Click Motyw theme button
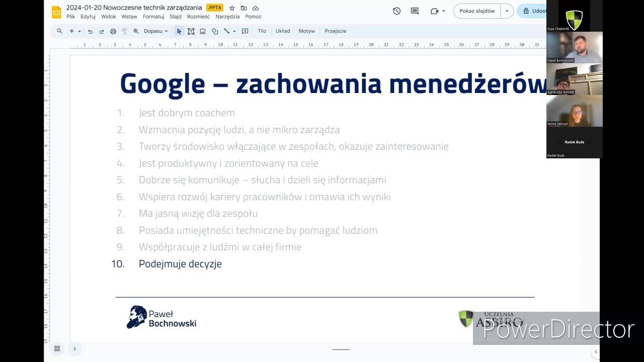Image resolution: width=644 pixels, height=362 pixels. 307,31
